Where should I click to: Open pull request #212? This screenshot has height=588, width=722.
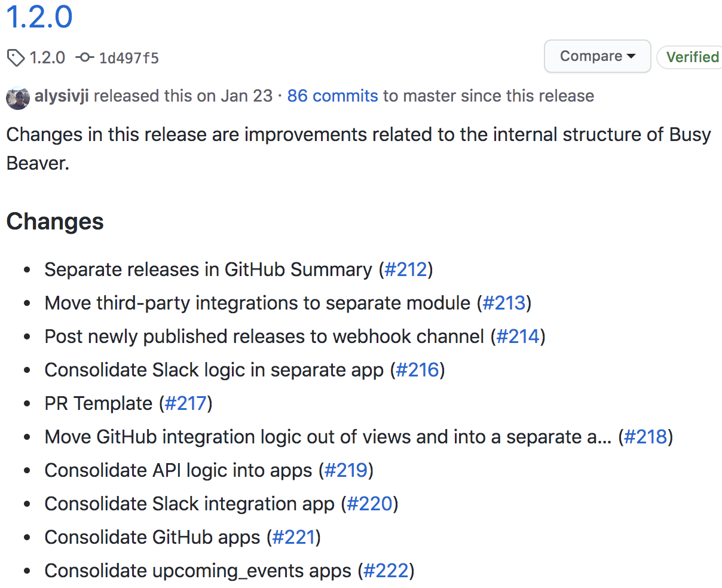[406, 269]
